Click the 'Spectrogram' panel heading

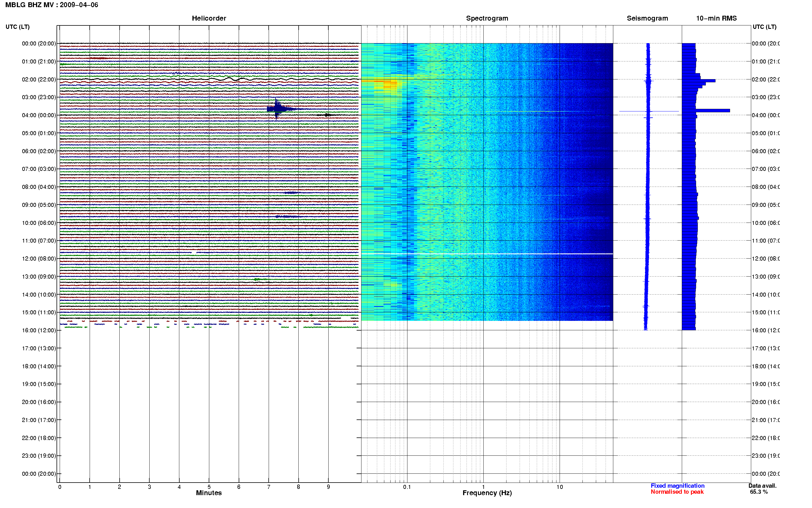[487, 18]
